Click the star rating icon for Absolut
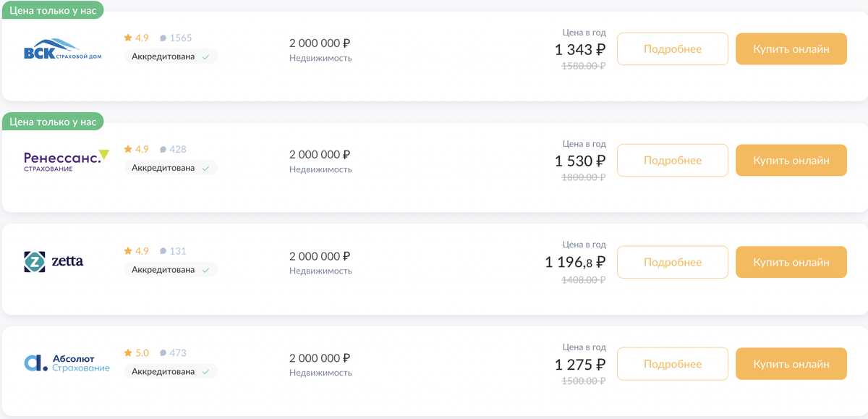This screenshot has height=419, width=868. pos(128,353)
